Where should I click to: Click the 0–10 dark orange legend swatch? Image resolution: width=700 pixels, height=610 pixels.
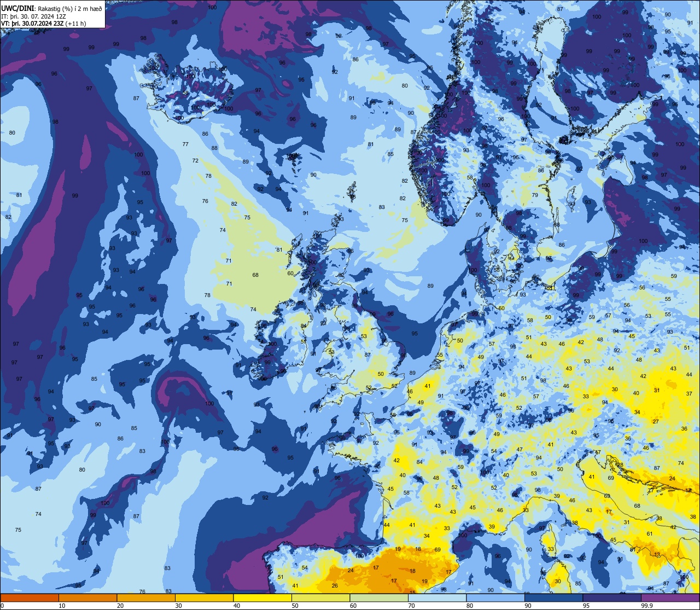(30, 597)
